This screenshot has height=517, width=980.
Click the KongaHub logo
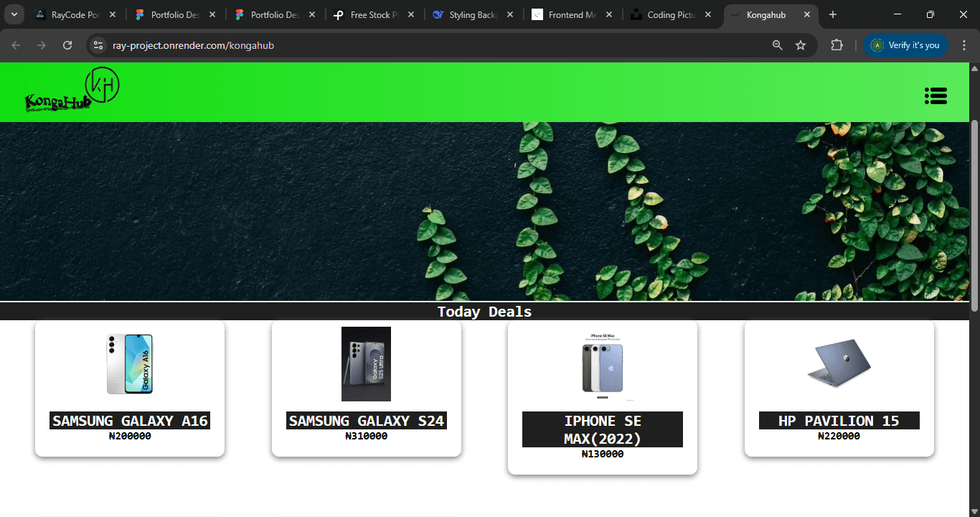click(72, 91)
